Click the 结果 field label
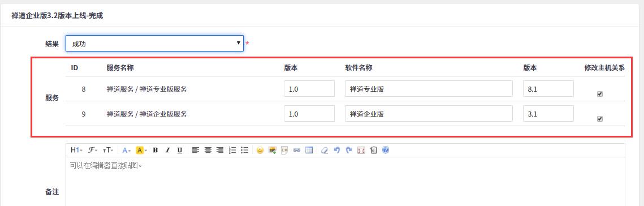Image resolution: width=644 pixels, height=206 pixels. click(52, 44)
